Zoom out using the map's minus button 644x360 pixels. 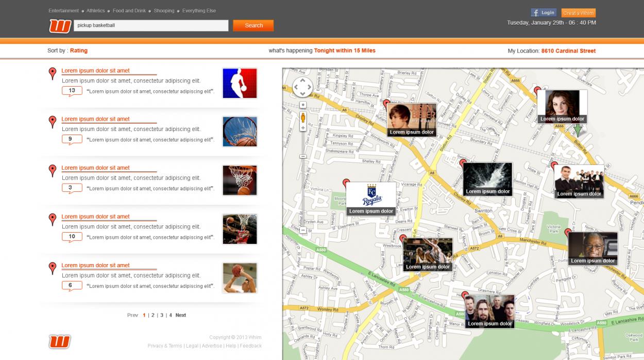pos(303,231)
